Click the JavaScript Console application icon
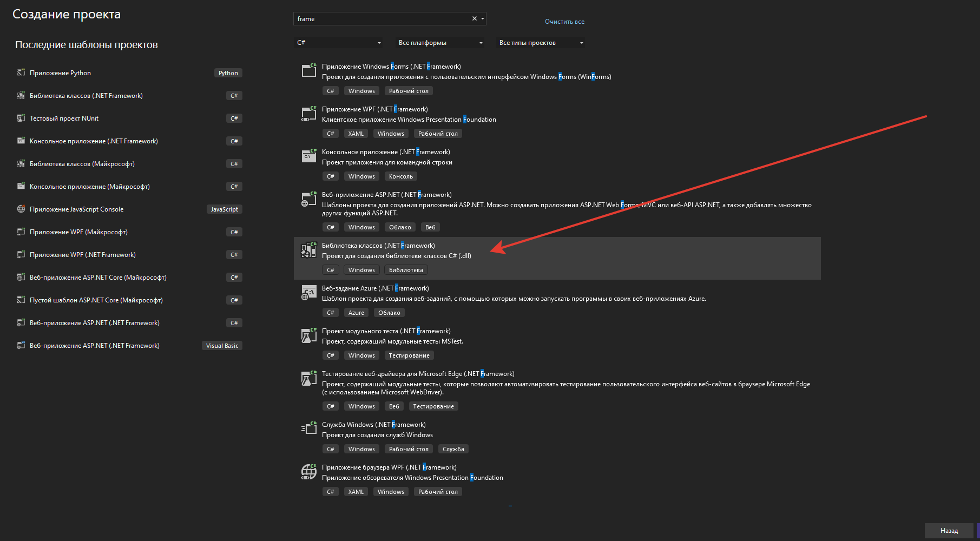Screen dimensions: 980x541 click(21, 209)
